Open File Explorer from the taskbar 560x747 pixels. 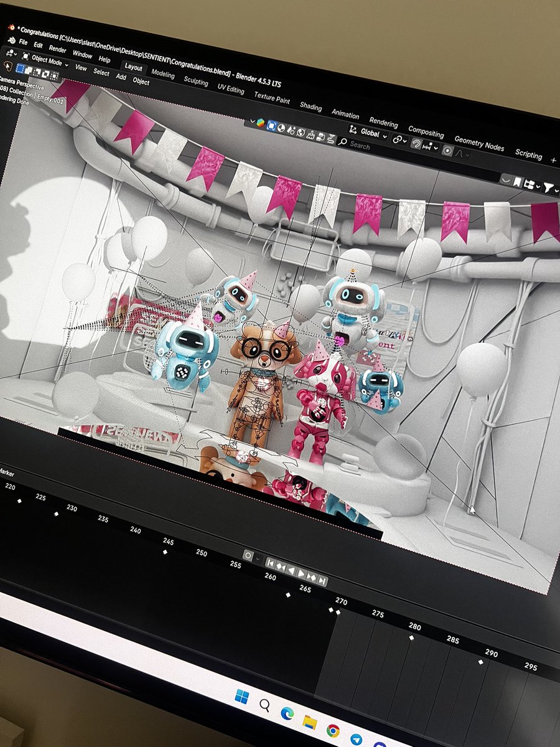(309, 721)
